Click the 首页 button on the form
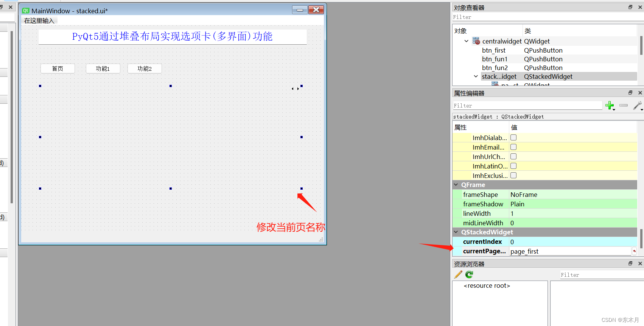 [58, 69]
